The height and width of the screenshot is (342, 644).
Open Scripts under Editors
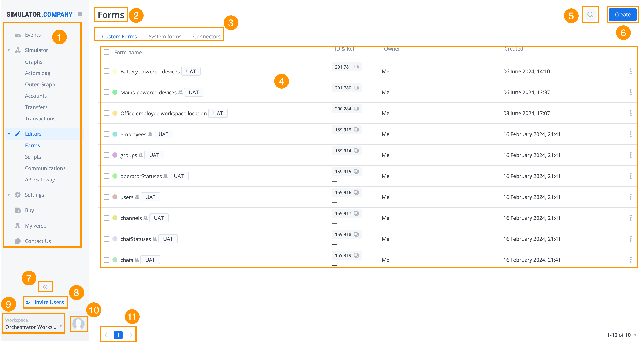click(x=33, y=157)
